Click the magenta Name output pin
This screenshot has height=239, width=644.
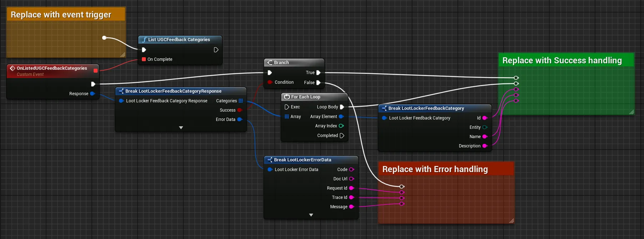pos(485,137)
